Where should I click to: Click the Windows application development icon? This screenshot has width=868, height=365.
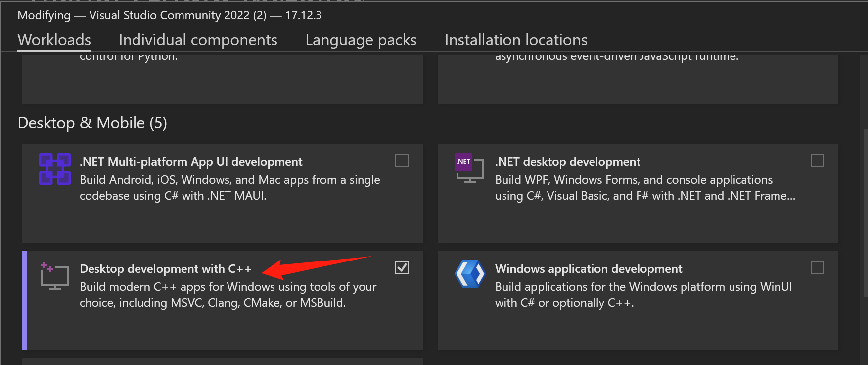(470, 274)
